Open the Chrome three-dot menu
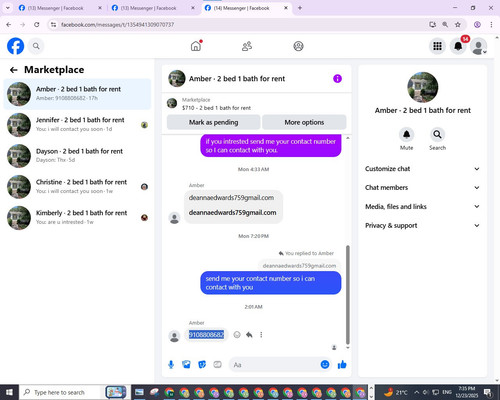500x400 pixels. 491,24
